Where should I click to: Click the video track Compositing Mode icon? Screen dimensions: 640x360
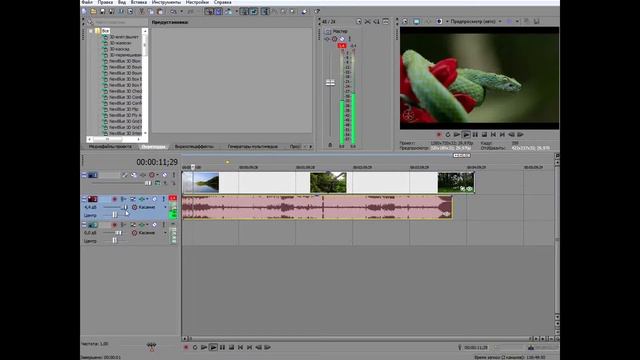click(x=158, y=183)
